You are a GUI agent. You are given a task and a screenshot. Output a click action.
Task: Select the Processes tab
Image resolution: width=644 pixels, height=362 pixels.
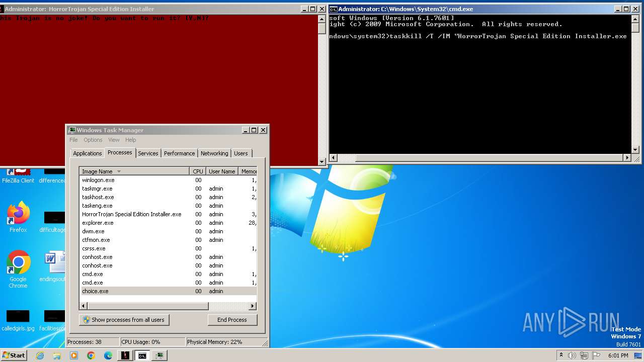120,152
